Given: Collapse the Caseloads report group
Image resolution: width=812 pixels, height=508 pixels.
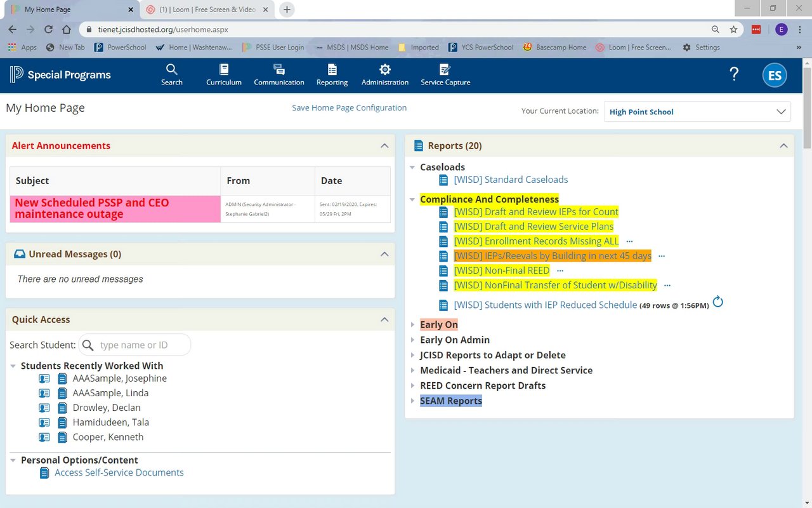Looking at the screenshot, I should pyautogui.click(x=412, y=168).
